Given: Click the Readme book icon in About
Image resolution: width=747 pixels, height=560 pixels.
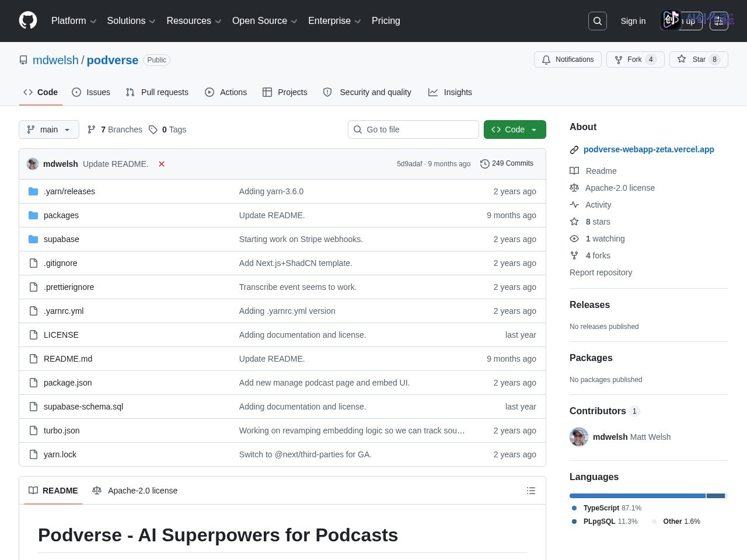Looking at the screenshot, I should (x=574, y=171).
